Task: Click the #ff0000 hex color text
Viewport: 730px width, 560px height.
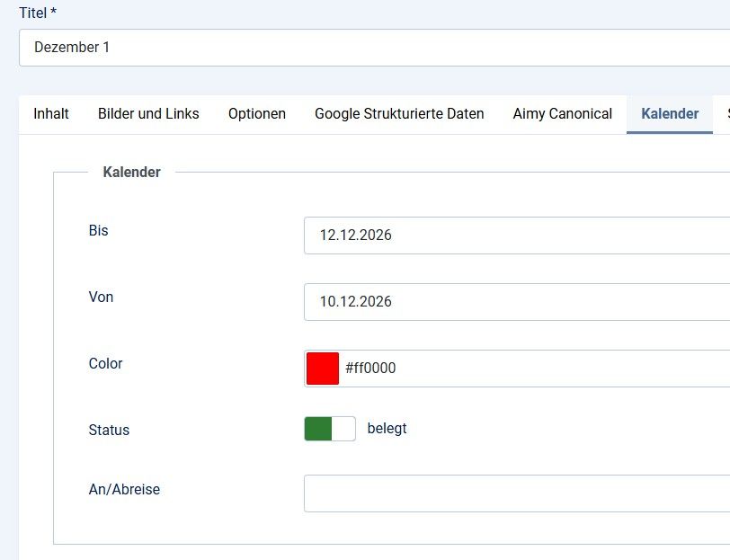Action: 370,369
